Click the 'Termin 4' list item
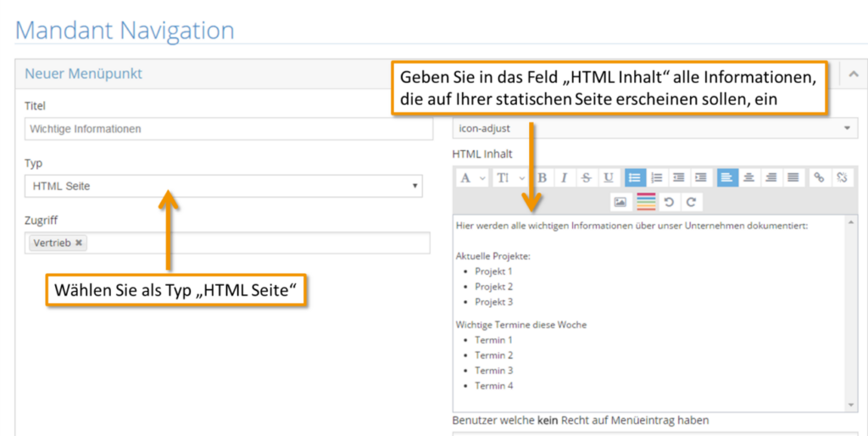 click(x=494, y=386)
